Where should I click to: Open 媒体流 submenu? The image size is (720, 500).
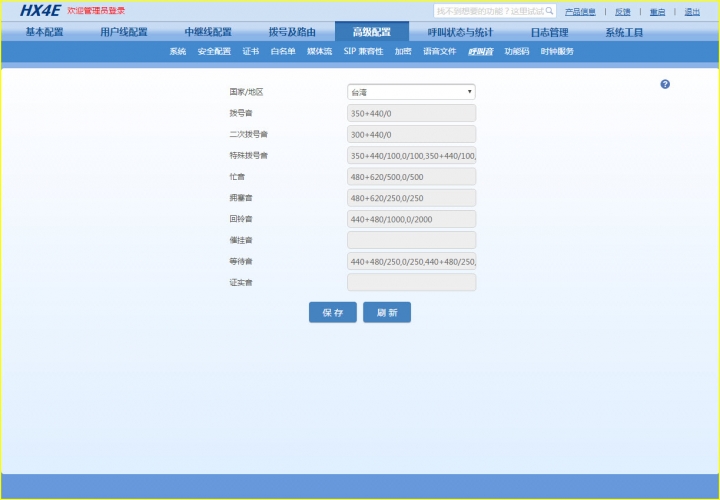point(320,51)
